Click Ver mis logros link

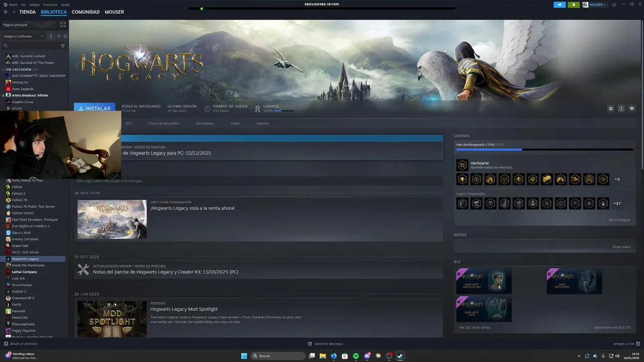(x=619, y=220)
